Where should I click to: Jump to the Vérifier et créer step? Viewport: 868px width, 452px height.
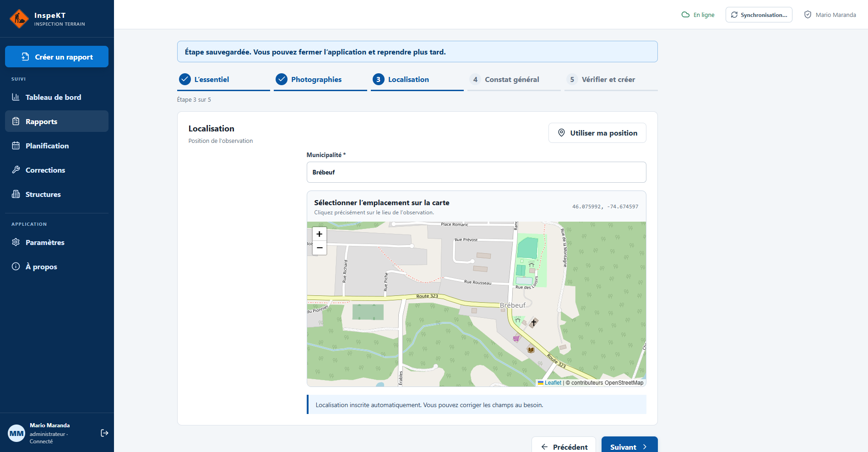click(611, 80)
